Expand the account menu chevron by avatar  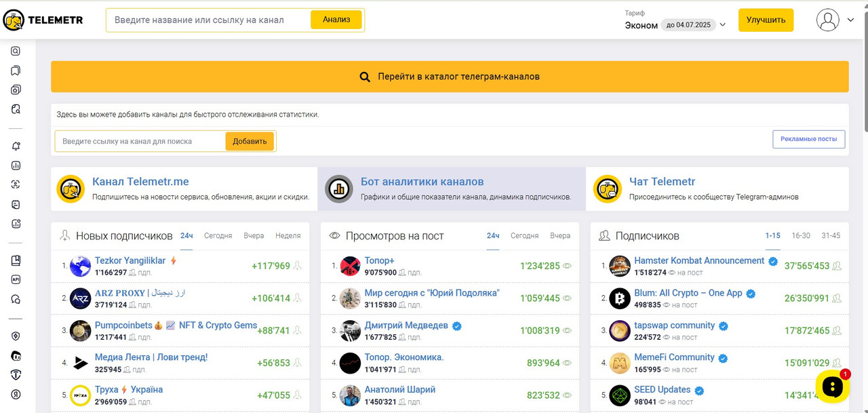coord(850,20)
